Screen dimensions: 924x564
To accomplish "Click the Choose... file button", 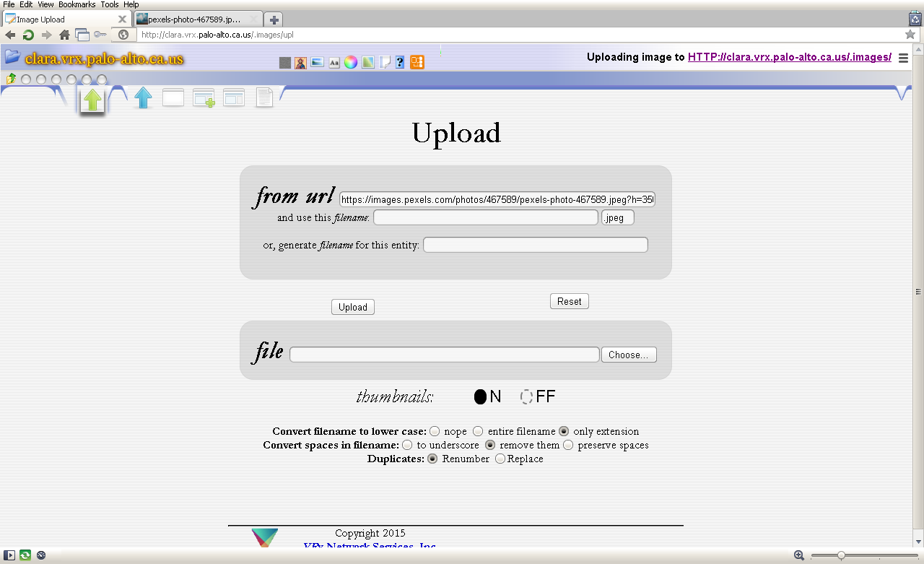I will click(629, 355).
